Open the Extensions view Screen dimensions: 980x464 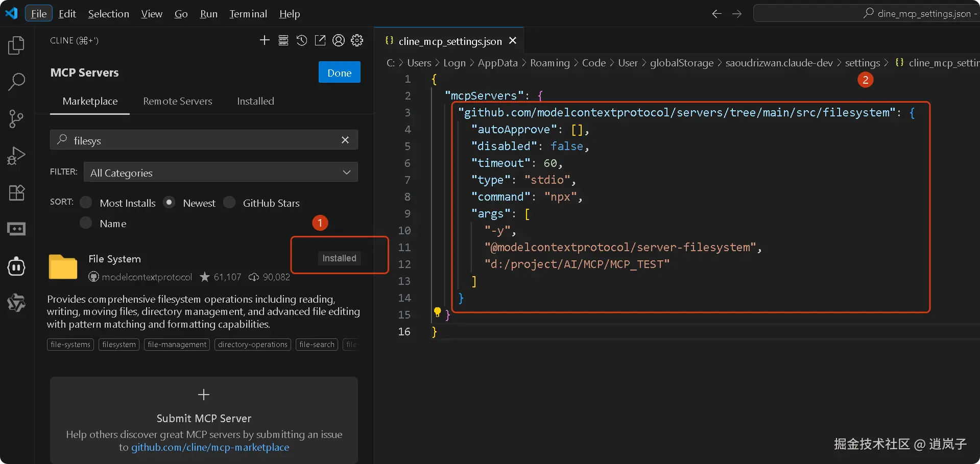click(x=16, y=192)
